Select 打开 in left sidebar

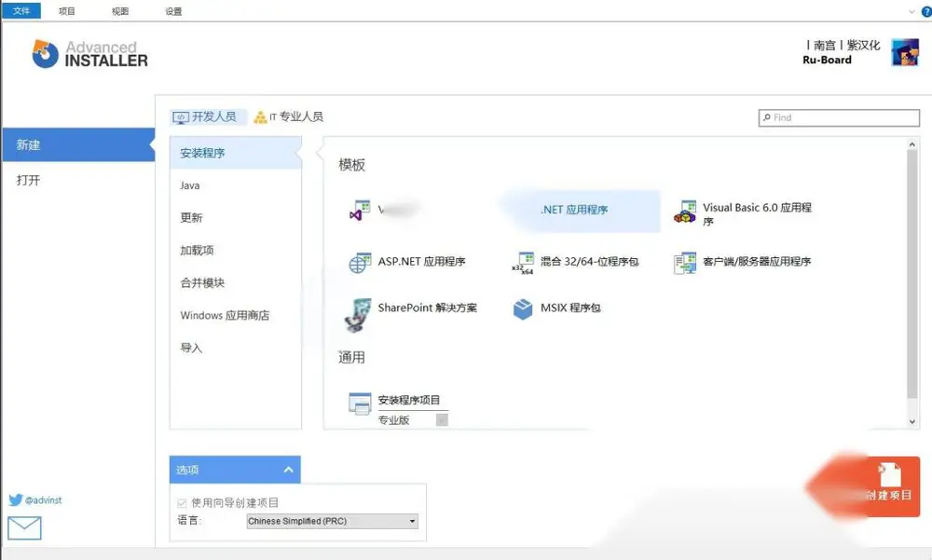(78, 180)
